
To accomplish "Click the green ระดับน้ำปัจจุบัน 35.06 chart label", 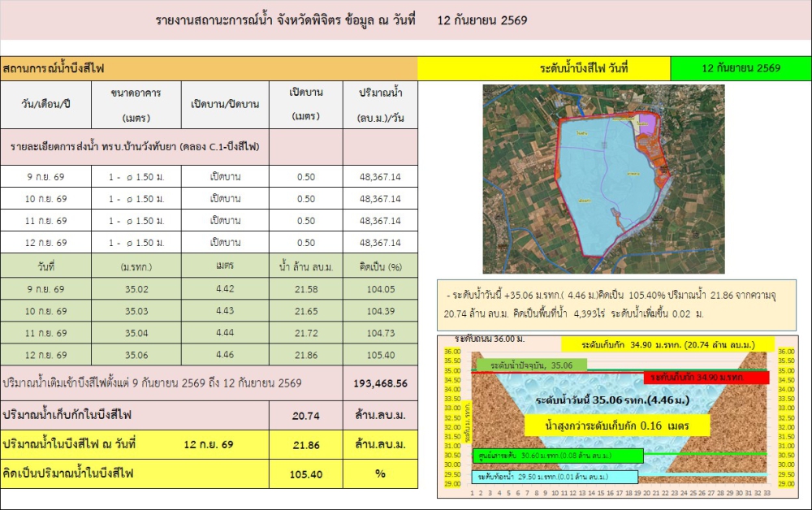I will tap(531, 365).
